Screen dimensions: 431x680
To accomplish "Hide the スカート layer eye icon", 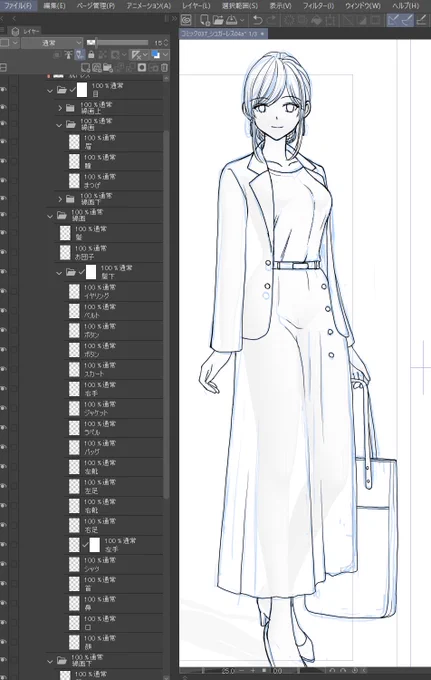I will tap(3, 369).
